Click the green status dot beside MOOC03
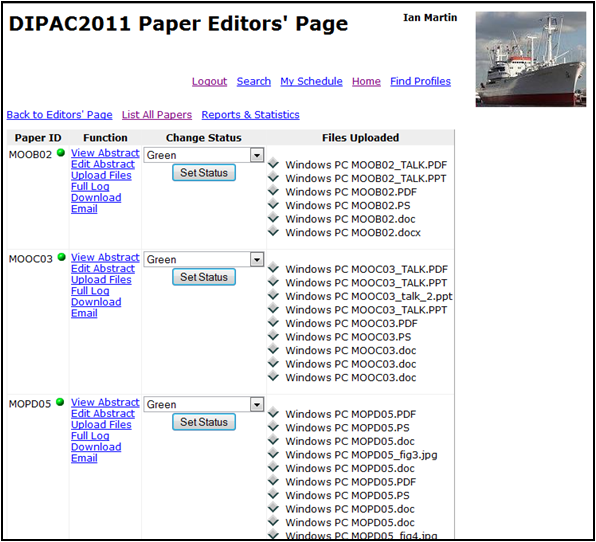Screen dimensions: 596x542 click(x=61, y=257)
